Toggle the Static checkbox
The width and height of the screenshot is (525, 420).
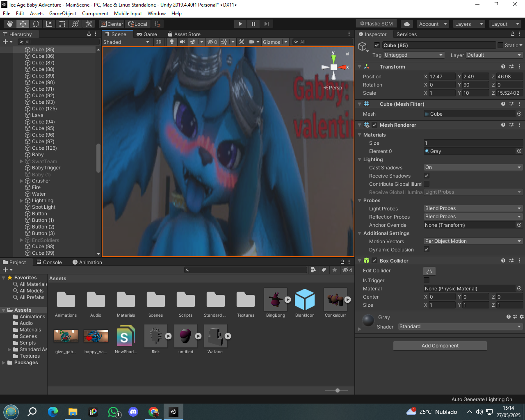pos(500,45)
